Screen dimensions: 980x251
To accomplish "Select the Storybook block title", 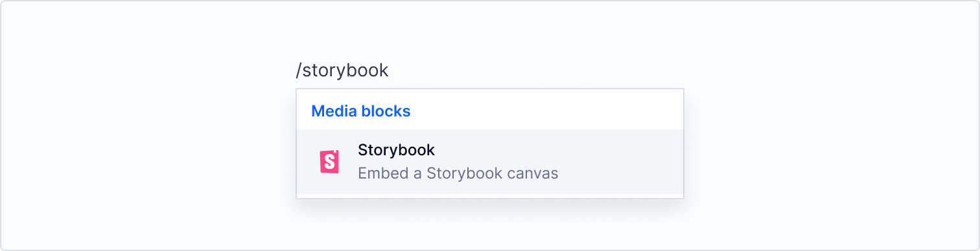I will coord(396,150).
